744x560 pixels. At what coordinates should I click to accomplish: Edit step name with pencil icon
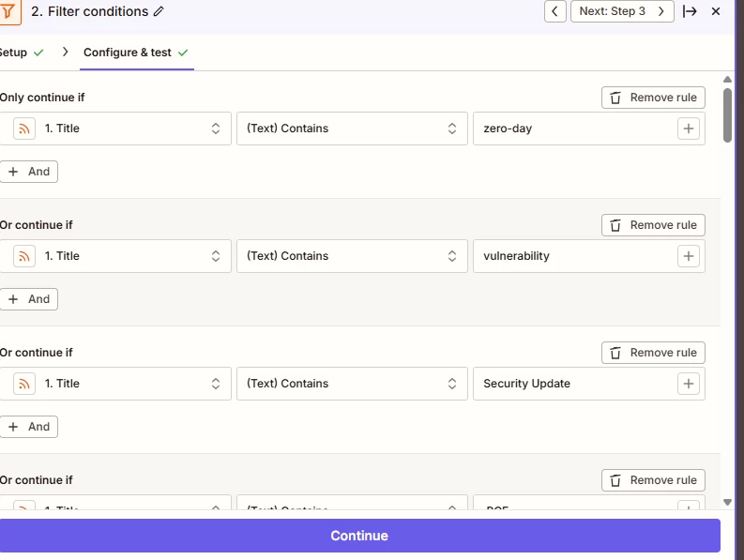[159, 11]
